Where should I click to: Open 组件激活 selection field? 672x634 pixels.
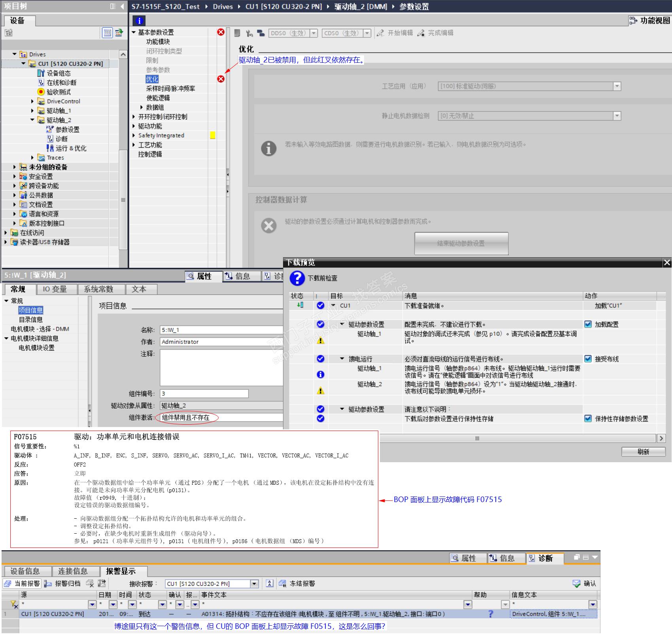(221, 418)
